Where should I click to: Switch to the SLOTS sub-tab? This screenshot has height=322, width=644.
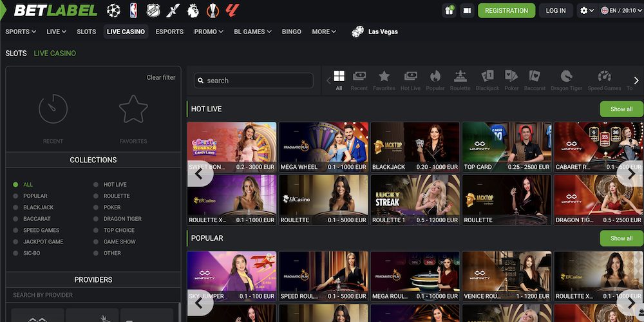16,53
